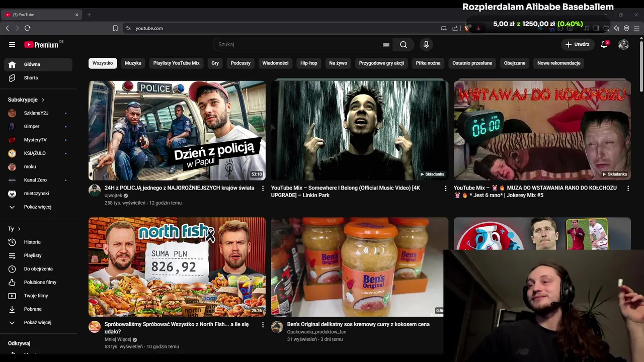Open Opakowania_produktow_fan channel link
Image resolution: width=644 pixels, height=362 pixels.
tap(316, 332)
